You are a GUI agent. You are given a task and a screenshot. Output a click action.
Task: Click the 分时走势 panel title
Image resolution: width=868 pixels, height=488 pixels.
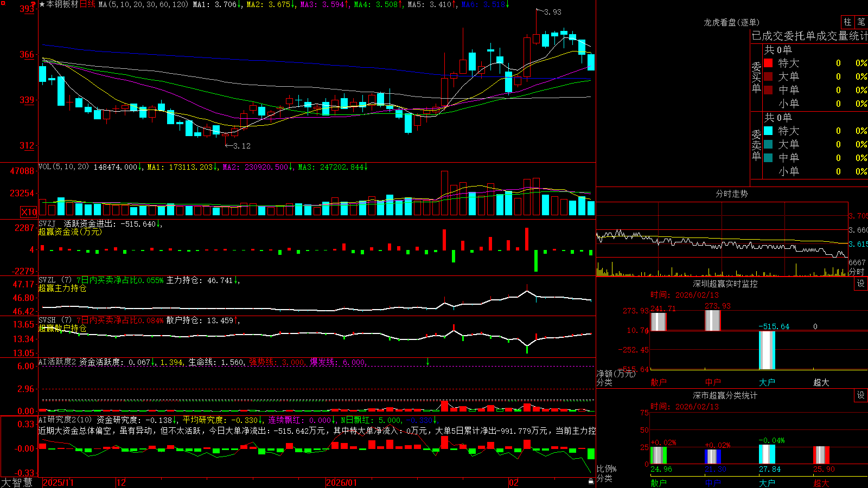pos(732,194)
